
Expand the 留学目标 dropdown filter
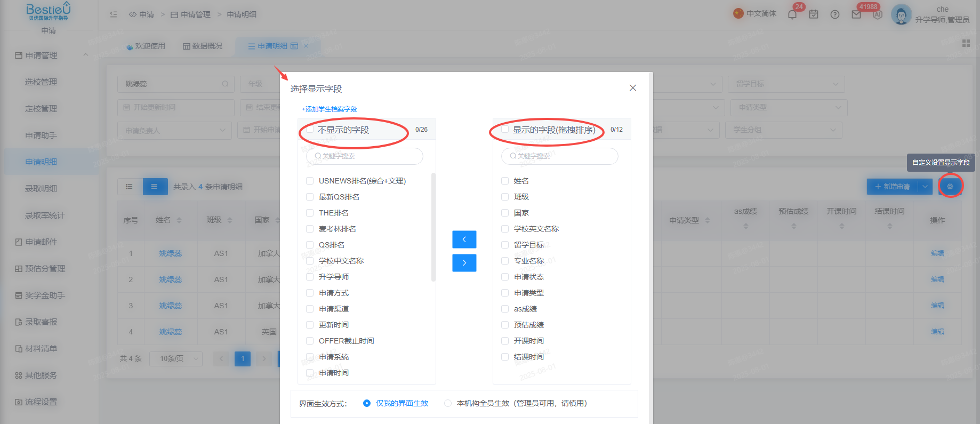(786, 84)
